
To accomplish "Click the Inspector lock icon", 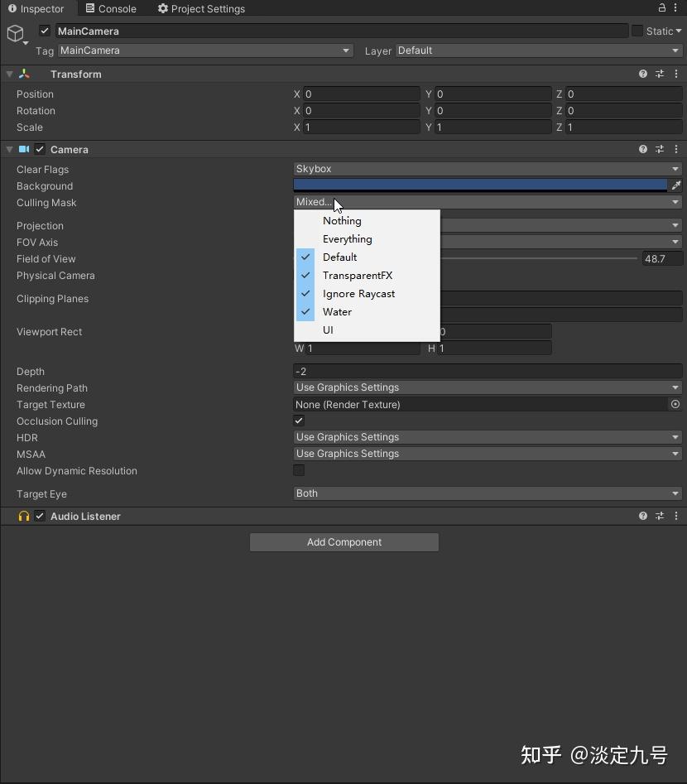I will click(x=661, y=7).
